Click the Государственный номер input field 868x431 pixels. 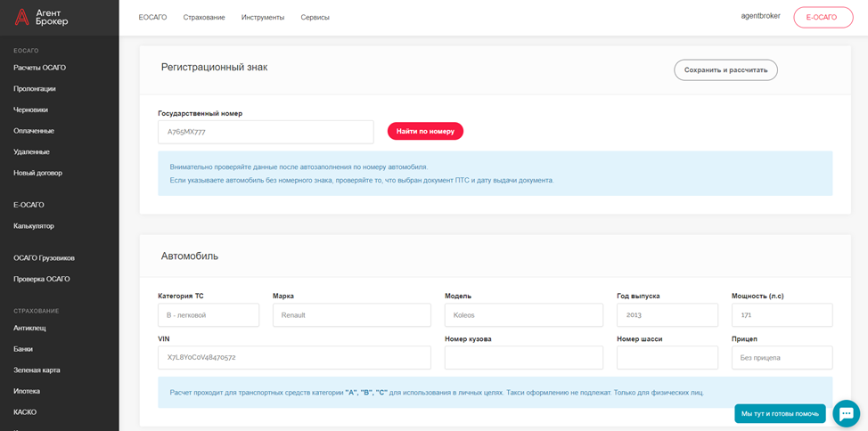pos(266,132)
